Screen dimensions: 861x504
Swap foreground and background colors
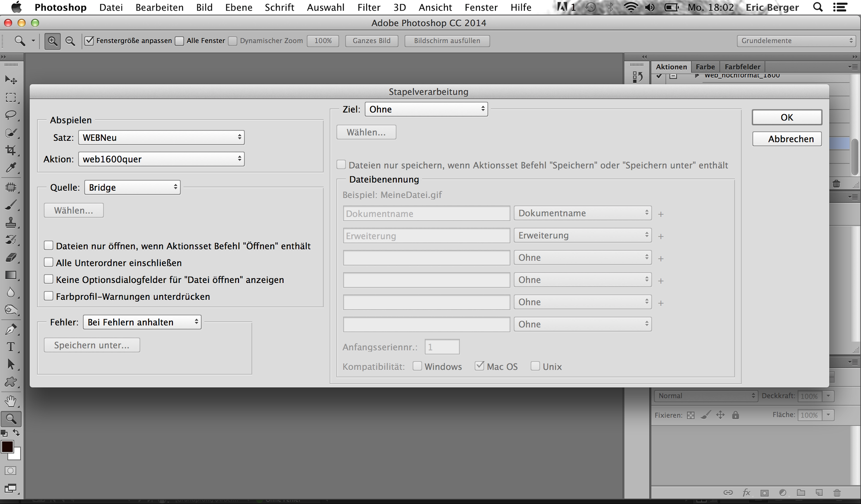point(16,432)
